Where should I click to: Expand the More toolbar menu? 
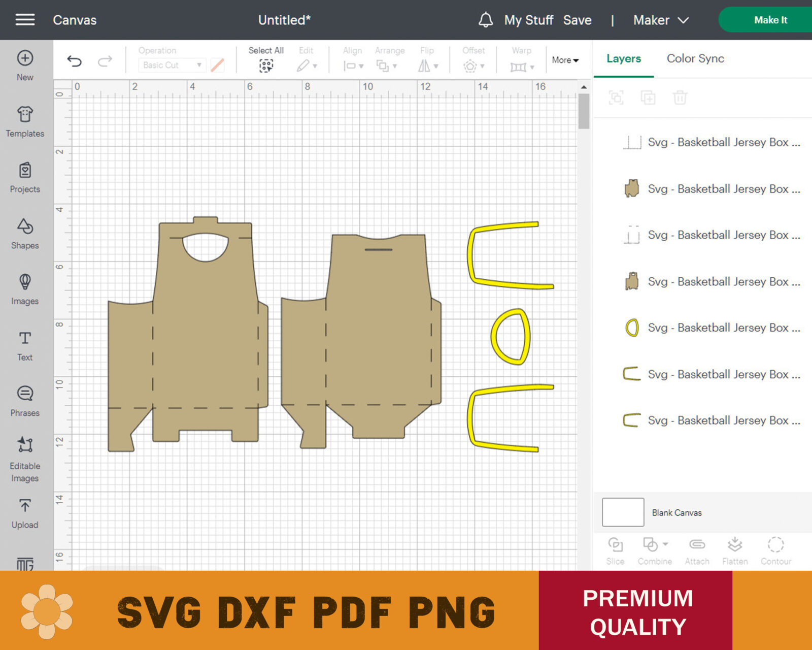point(565,60)
